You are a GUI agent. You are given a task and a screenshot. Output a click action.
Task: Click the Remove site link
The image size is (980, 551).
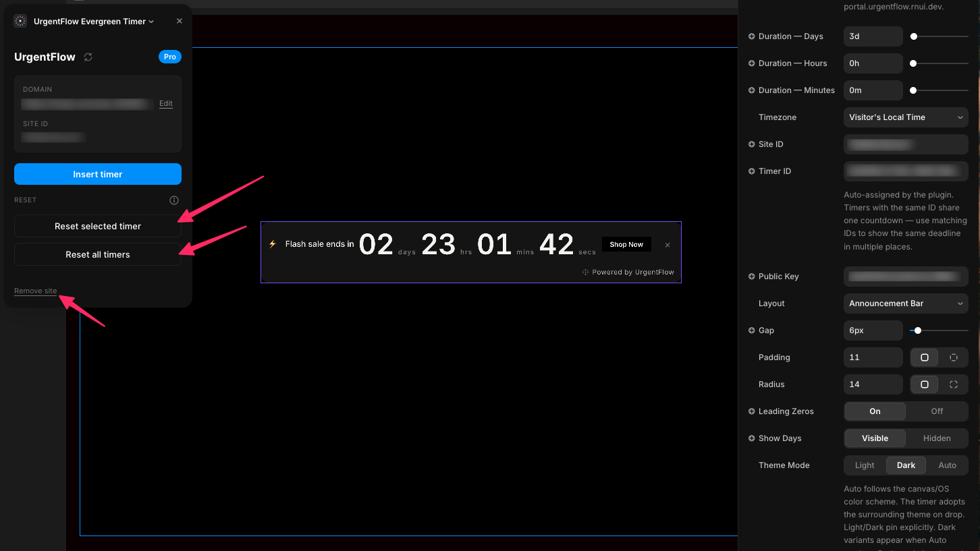pos(36,291)
